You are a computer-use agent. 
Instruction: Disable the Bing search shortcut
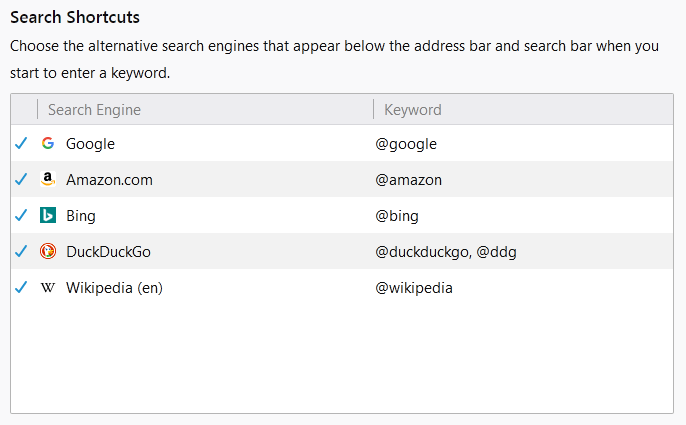click(x=21, y=216)
